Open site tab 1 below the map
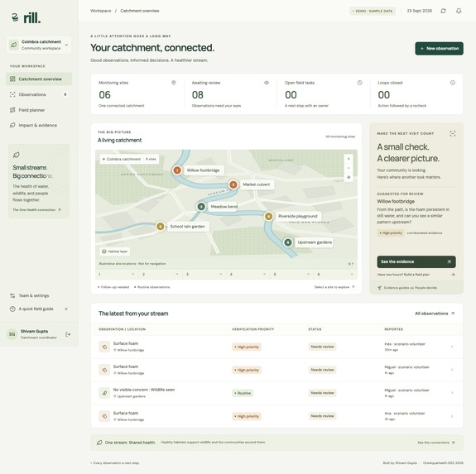The image size is (476, 474). pos(117,275)
